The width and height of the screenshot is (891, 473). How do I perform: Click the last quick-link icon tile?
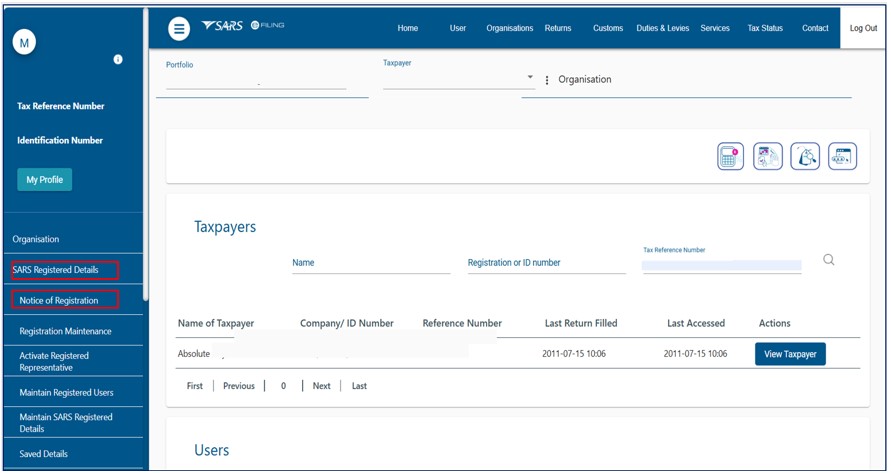pyautogui.click(x=842, y=156)
